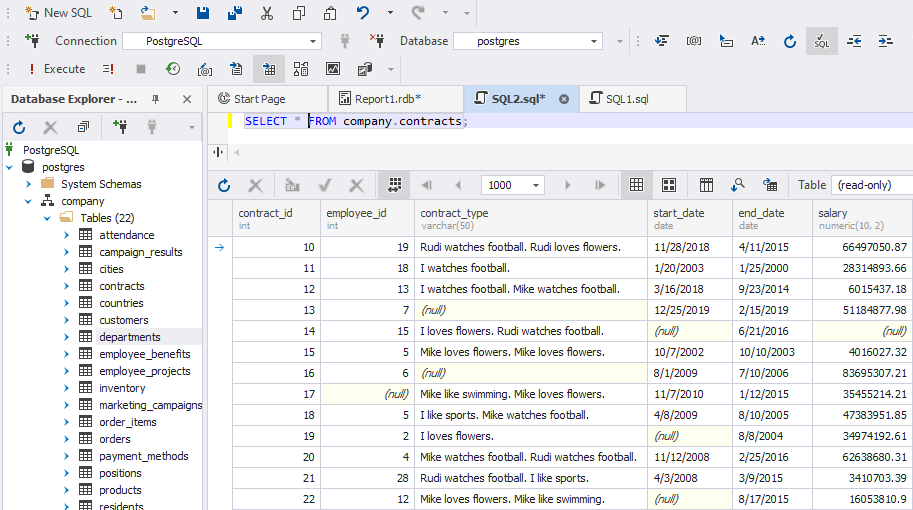The image size is (913, 510).
Task: Sort by the salary column header
Action: pos(862,218)
